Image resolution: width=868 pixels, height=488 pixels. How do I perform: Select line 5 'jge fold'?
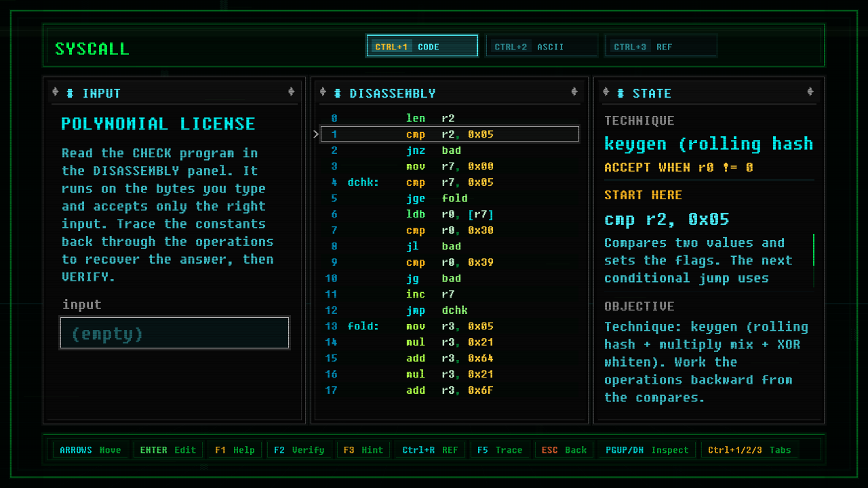pos(450,198)
